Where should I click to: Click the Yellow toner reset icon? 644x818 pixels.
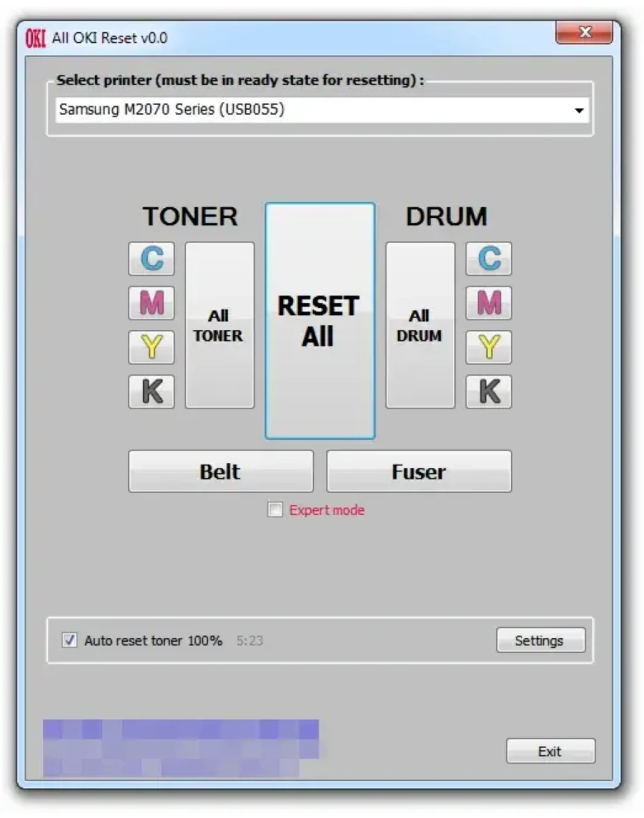pyautogui.click(x=151, y=347)
